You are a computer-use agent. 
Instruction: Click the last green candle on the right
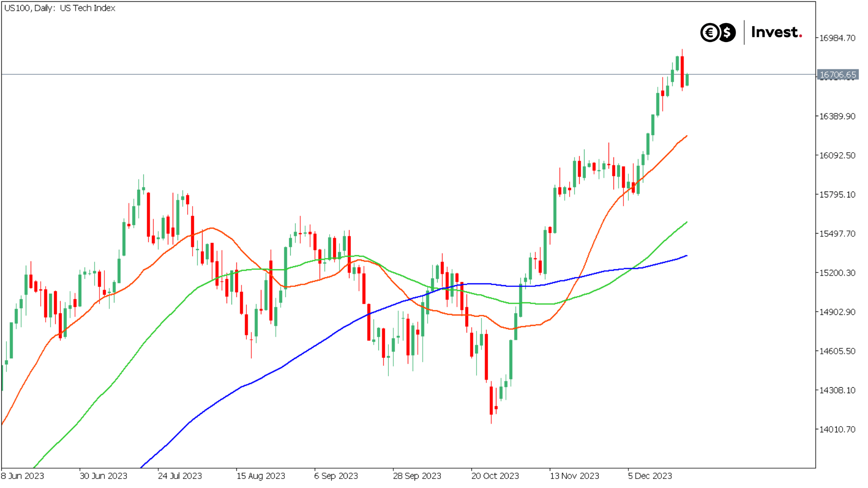[687, 80]
